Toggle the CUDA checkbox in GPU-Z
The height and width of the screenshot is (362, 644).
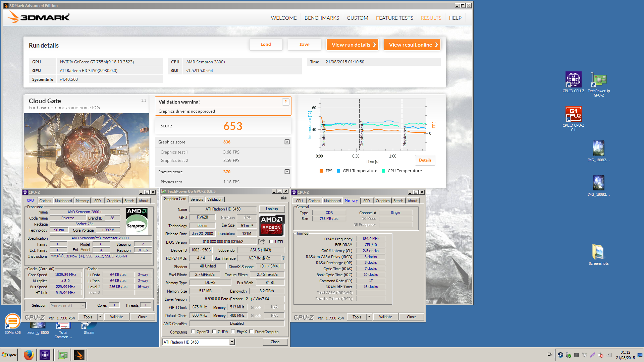click(x=214, y=332)
